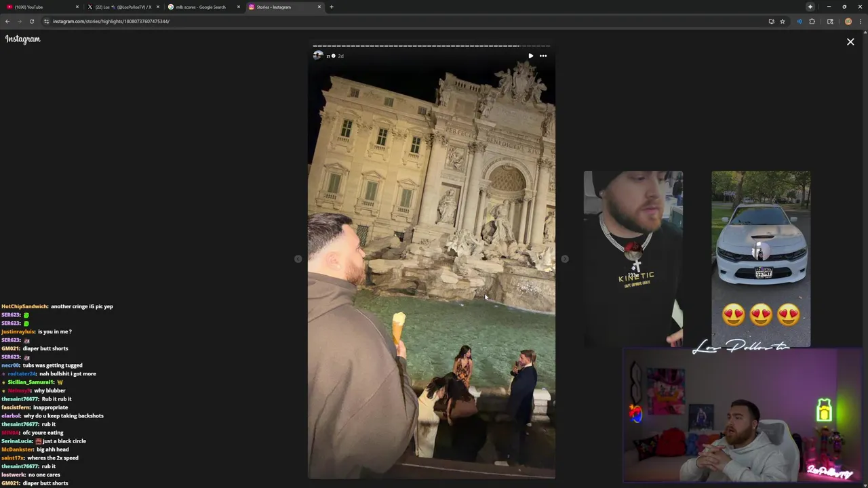Viewport: 868px width, 488px height.
Task: Play the paused Instagram story
Action: tap(530, 56)
